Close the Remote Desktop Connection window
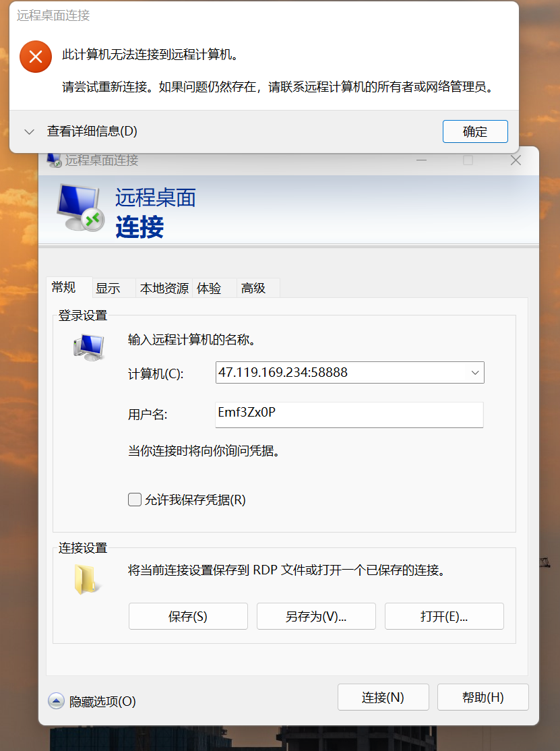Viewport: 560px width, 751px height. pyautogui.click(x=516, y=160)
